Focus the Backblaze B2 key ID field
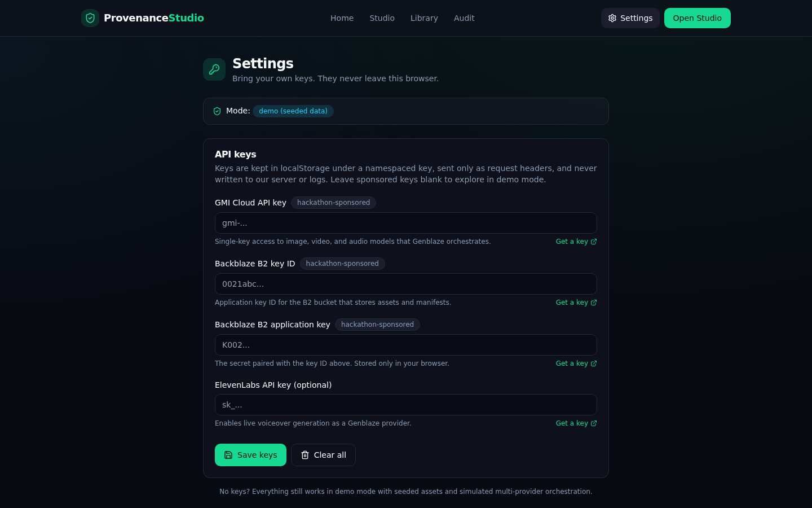Screen dimensions: 812x508 (406, 284)
